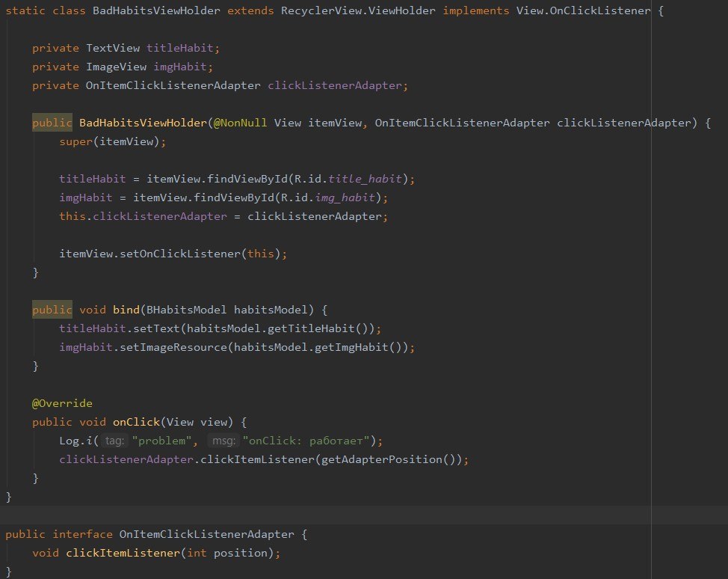The height and width of the screenshot is (579, 728).
Task: Click the 'implements' keyword
Action: click(x=476, y=10)
